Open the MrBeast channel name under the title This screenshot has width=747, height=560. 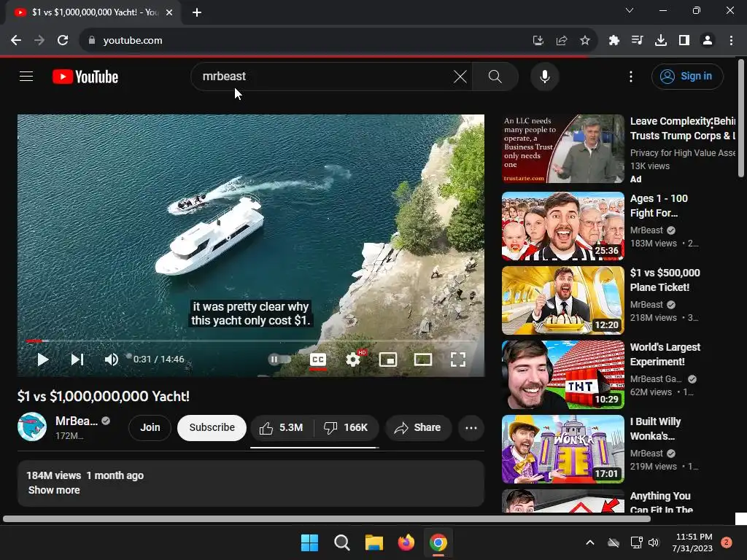(x=76, y=421)
